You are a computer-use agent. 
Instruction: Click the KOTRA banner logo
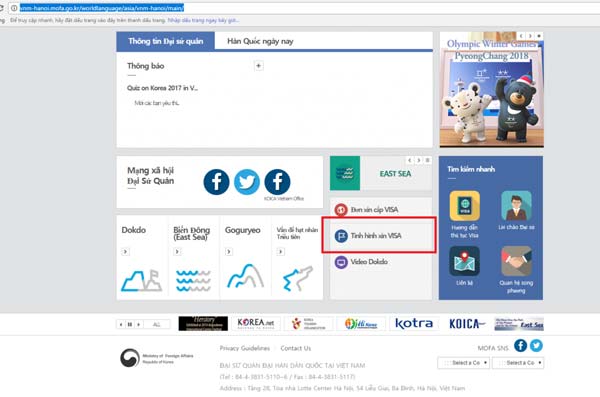(x=414, y=323)
